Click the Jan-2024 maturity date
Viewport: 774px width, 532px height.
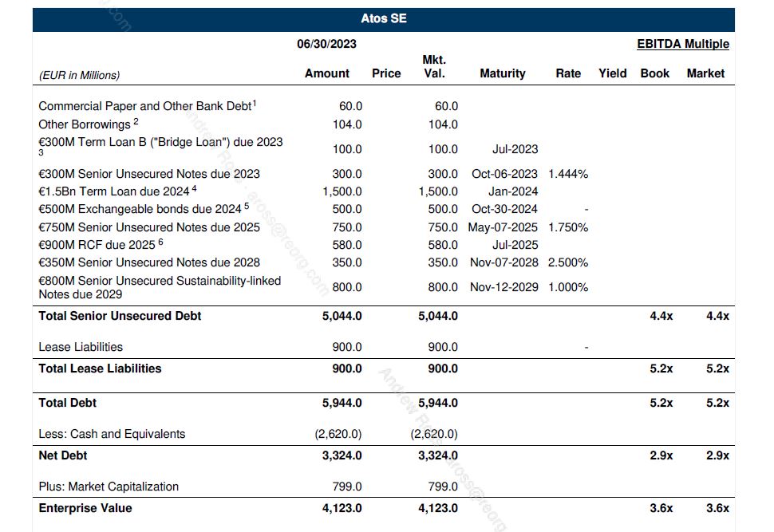513,191
